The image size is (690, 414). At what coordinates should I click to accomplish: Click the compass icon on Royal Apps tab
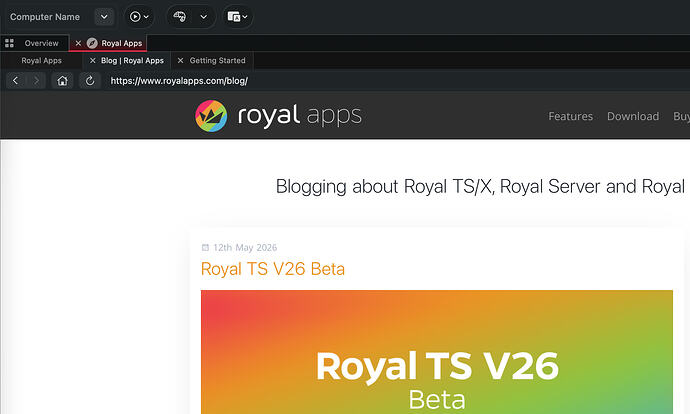point(92,43)
